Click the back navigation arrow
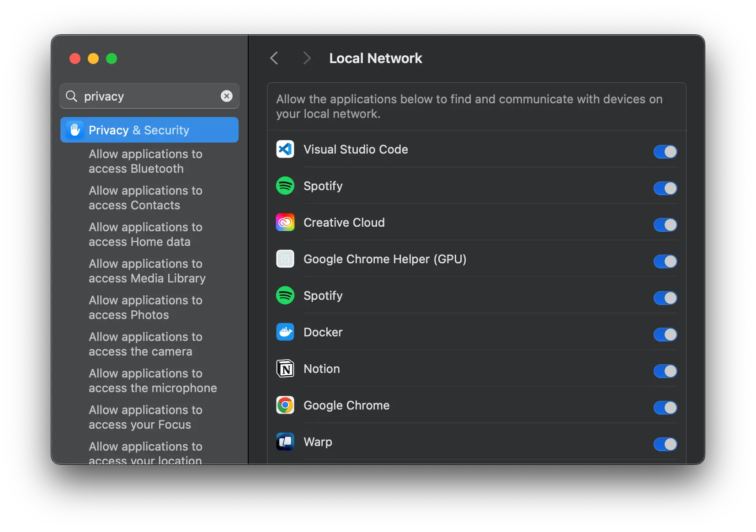756x532 pixels. 274,58
